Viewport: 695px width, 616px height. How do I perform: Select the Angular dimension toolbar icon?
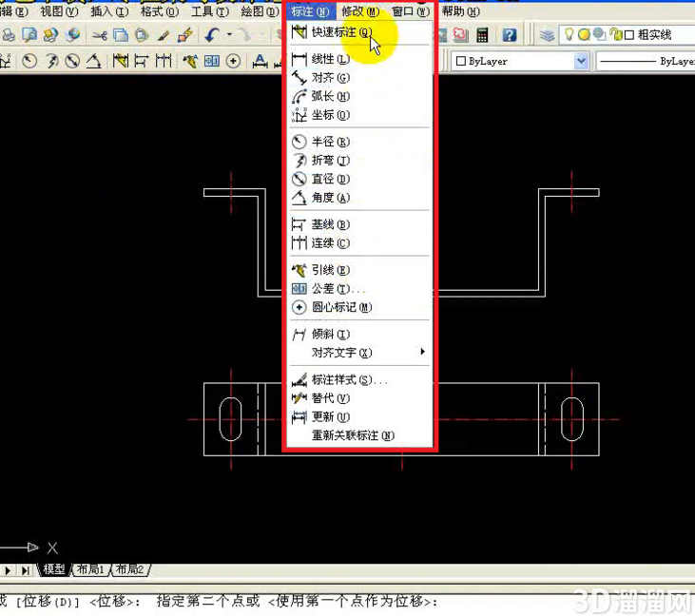[93, 61]
